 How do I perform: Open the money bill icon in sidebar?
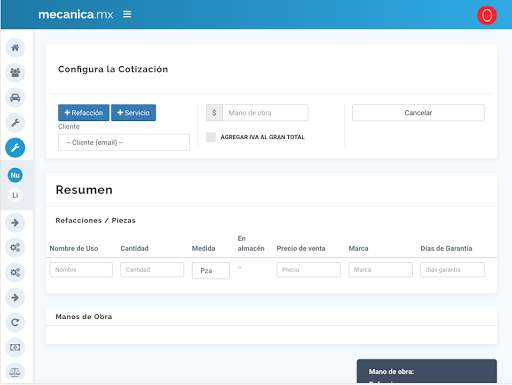click(15, 348)
